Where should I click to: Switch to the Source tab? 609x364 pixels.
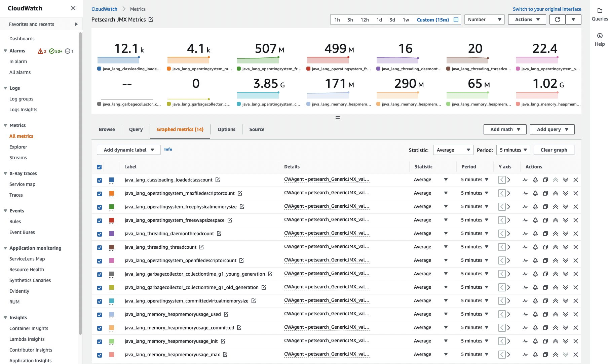(x=257, y=129)
